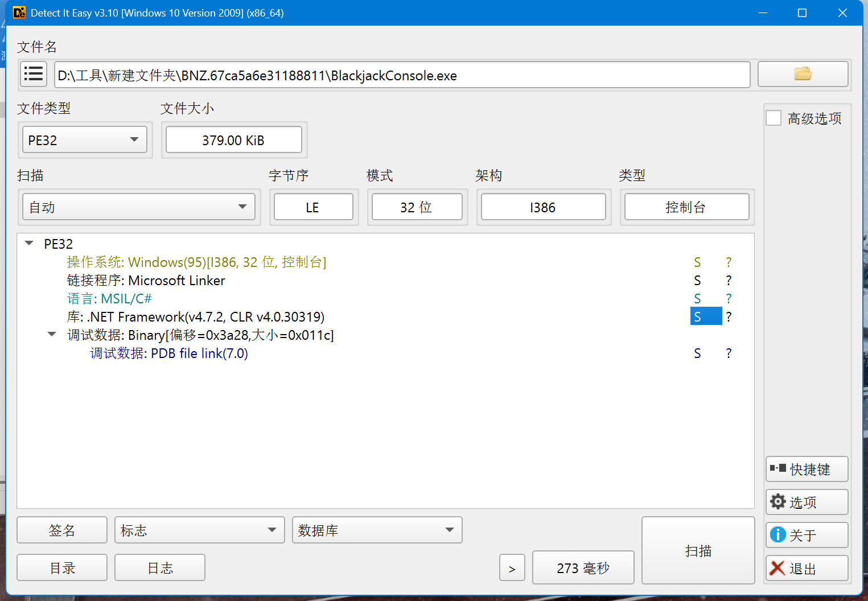
Task: Open the file list menu icon
Action: point(34,74)
